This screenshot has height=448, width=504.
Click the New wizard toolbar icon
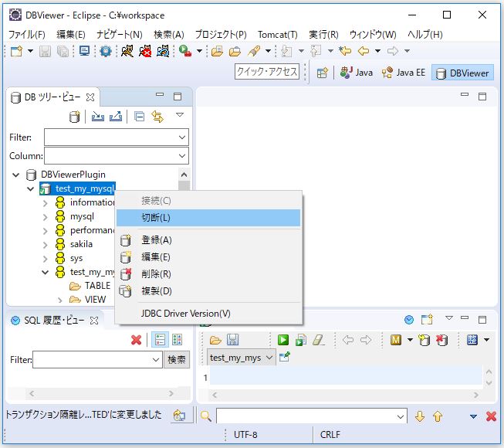16,51
